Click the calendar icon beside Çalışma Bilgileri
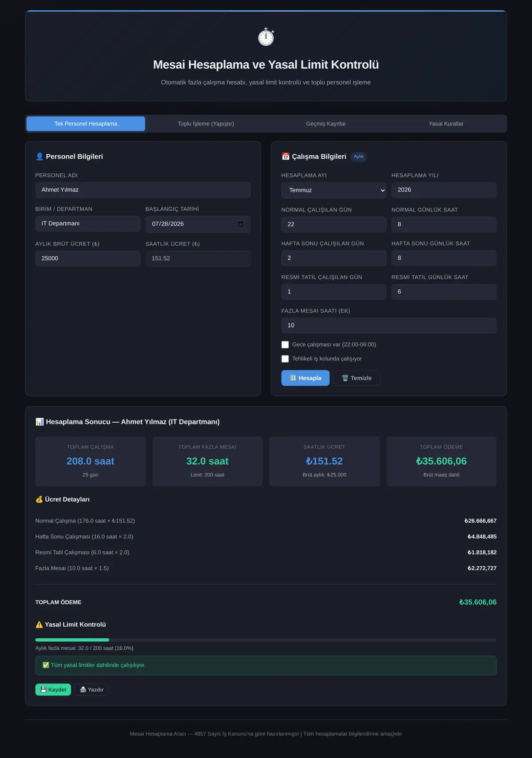Screen dimensions: 532x758 point(286,157)
